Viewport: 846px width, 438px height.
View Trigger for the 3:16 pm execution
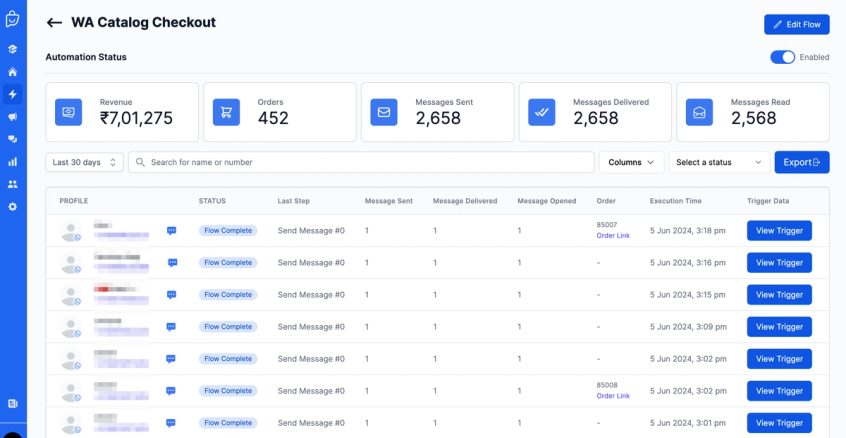click(x=779, y=263)
